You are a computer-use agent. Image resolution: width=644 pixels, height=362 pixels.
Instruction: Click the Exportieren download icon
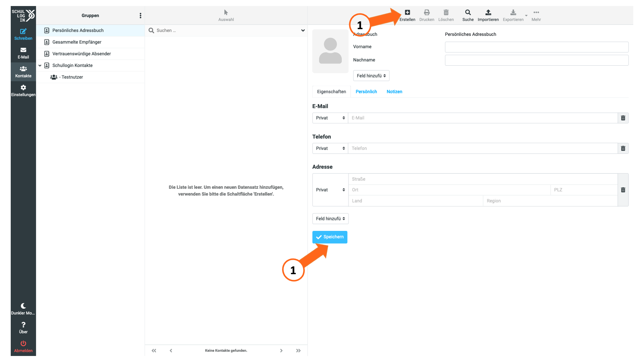(x=513, y=15)
